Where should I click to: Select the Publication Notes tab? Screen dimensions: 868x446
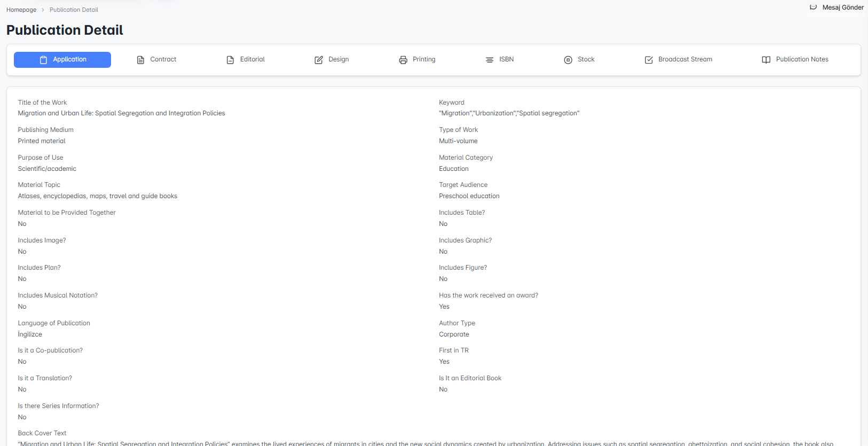click(802, 59)
